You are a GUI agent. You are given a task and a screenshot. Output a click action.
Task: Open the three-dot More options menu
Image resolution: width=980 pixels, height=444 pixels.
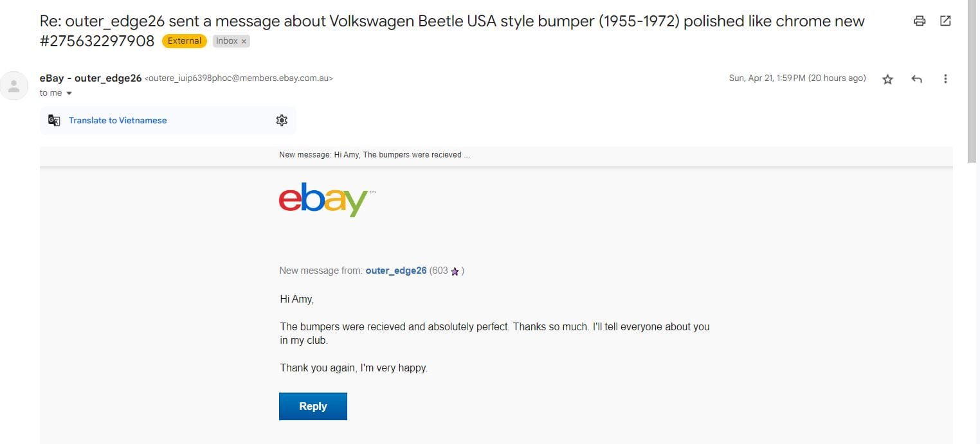pyautogui.click(x=945, y=79)
